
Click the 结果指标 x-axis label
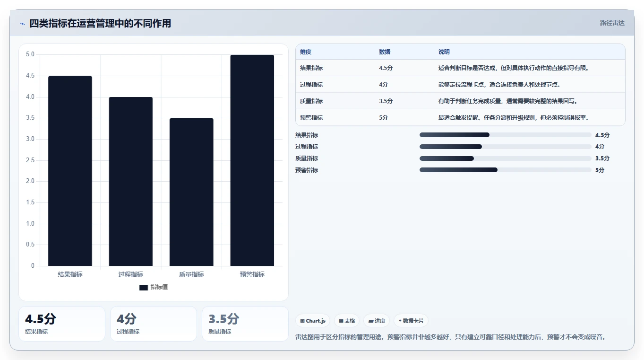(70, 274)
